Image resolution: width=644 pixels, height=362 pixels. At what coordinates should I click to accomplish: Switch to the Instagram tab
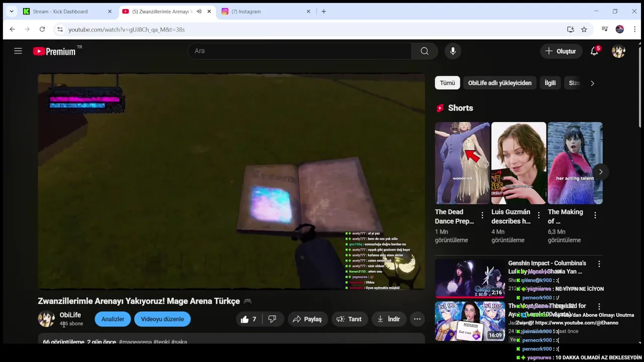(x=264, y=11)
